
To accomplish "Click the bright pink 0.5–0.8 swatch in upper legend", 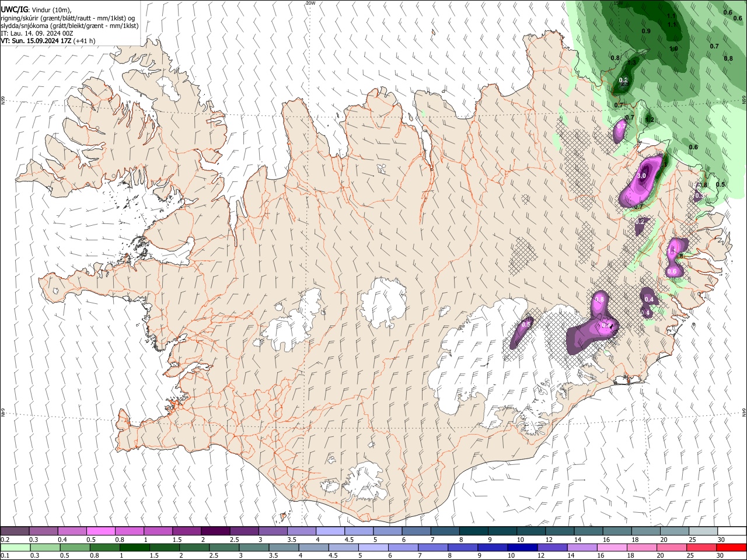I will tap(101, 531).
